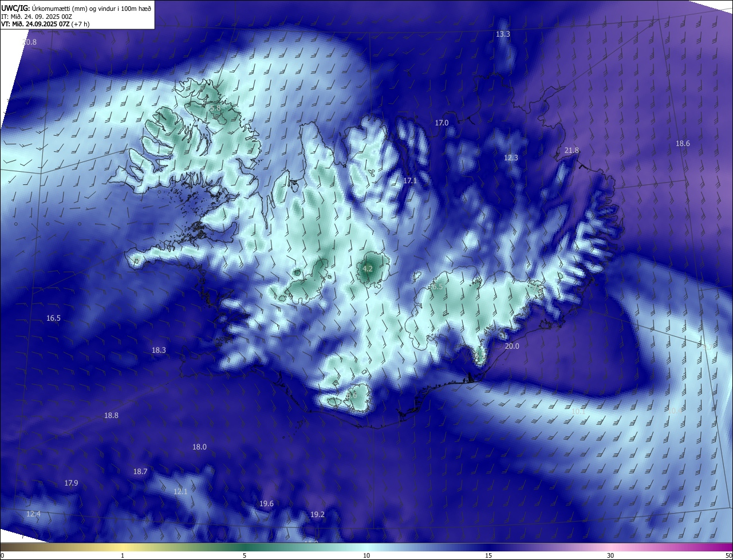Click the 18.8 value label
This screenshot has height=560, width=733.
(111, 416)
